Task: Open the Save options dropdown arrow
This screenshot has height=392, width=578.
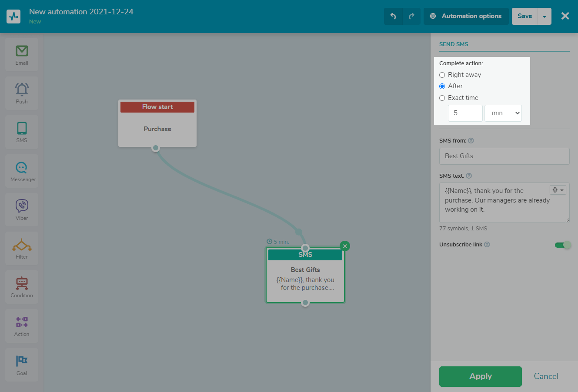Action: click(545, 16)
